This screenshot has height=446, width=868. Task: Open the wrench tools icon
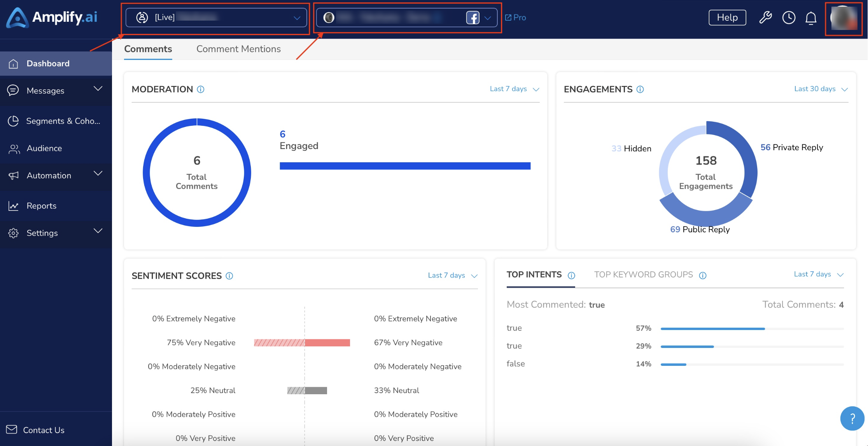[765, 18]
